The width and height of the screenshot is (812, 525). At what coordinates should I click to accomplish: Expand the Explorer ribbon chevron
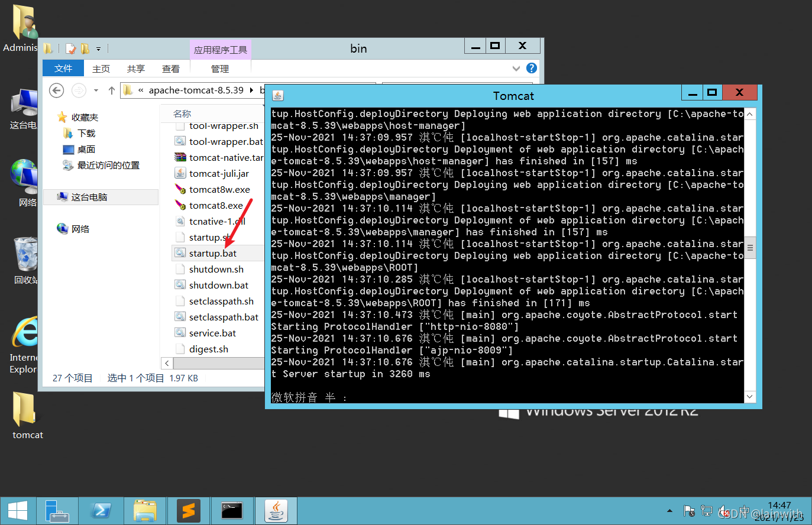tap(516, 69)
